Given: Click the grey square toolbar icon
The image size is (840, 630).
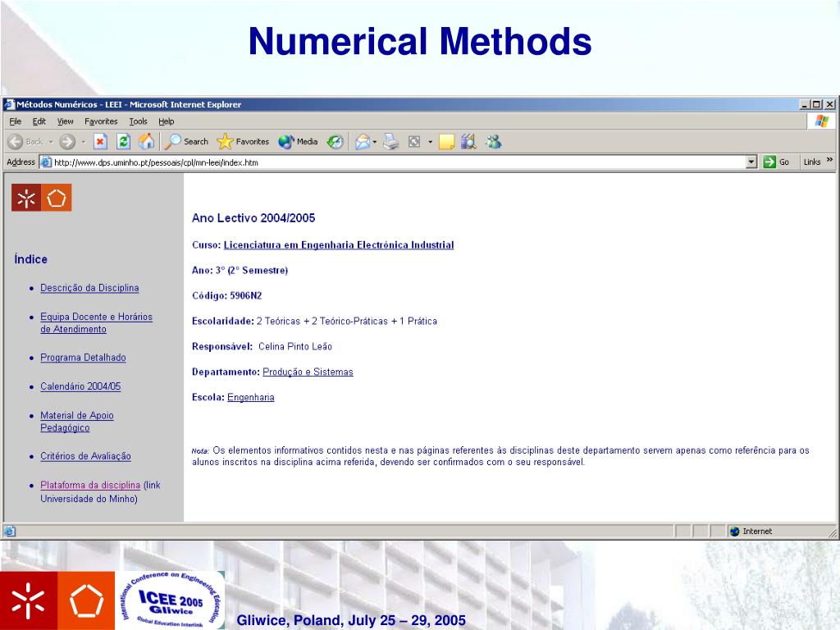Looking at the screenshot, I should click(x=414, y=142).
